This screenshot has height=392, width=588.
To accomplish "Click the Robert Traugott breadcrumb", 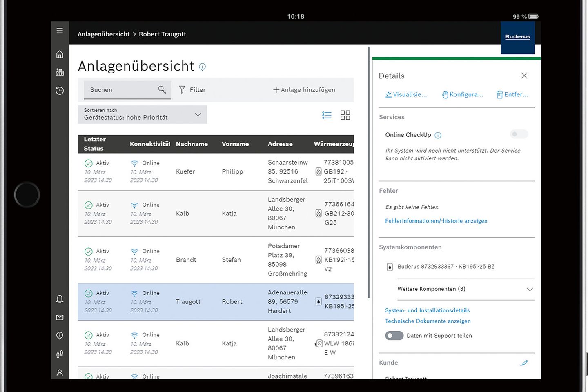I will (163, 34).
